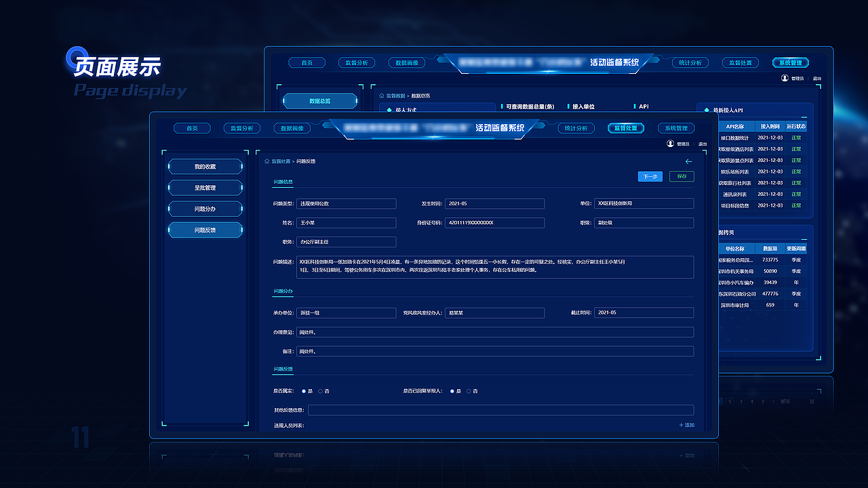
Task: Click the 承办单位 field
Action: point(346,312)
